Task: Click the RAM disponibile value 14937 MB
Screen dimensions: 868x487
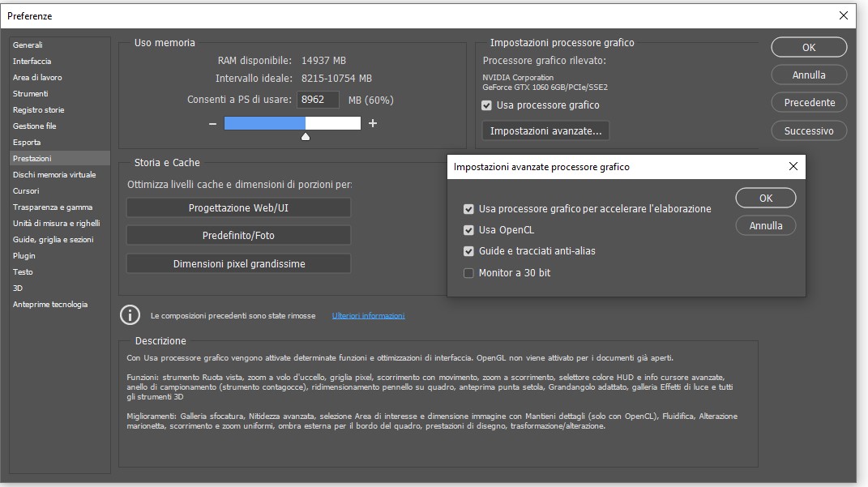Action: (x=324, y=60)
